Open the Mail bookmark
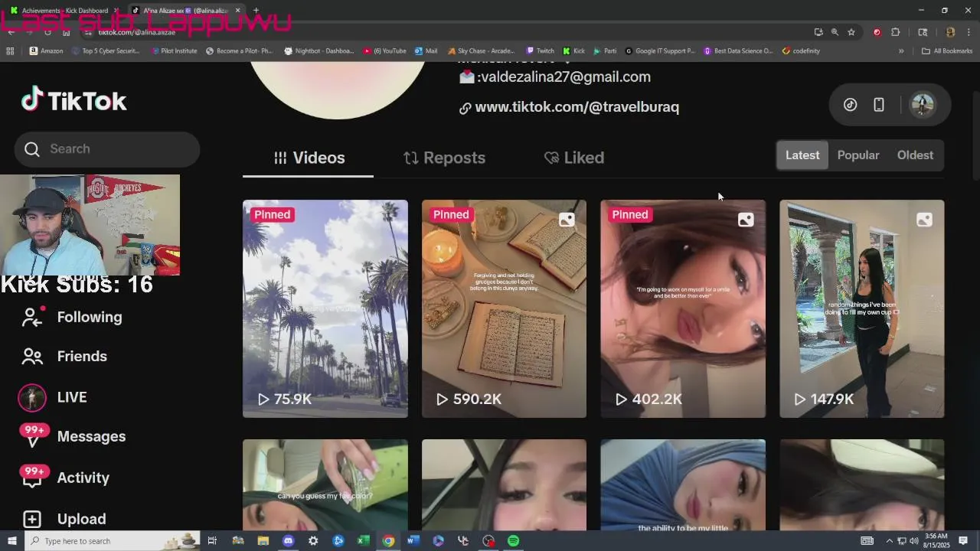This screenshot has width=980, height=551. pyautogui.click(x=426, y=51)
